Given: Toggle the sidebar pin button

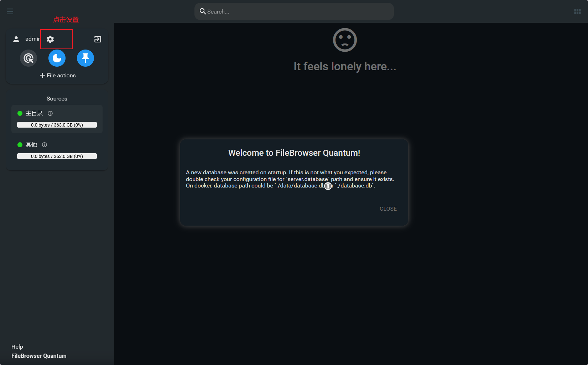Looking at the screenshot, I should (x=85, y=58).
